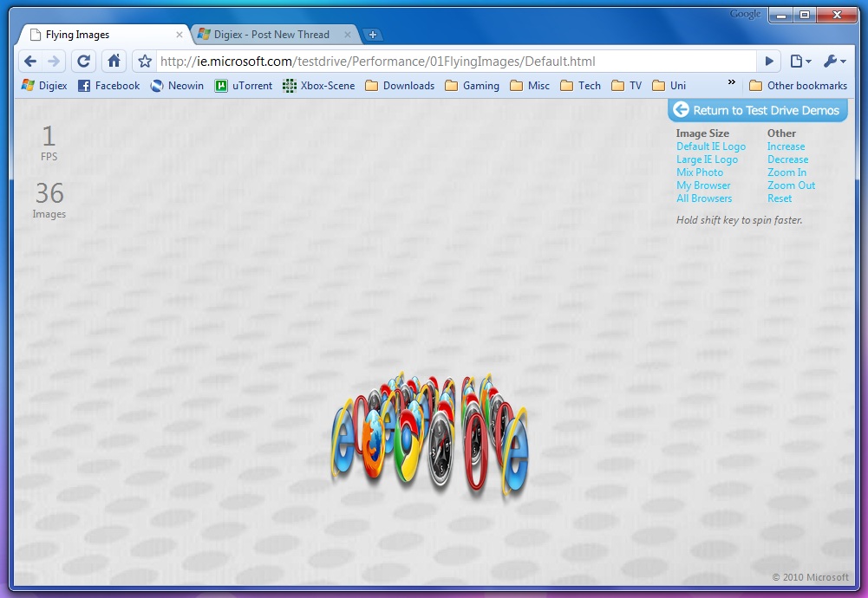
Task: Expand the TV bookmark folder
Action: pyautogui.click(x=627, y=86)
